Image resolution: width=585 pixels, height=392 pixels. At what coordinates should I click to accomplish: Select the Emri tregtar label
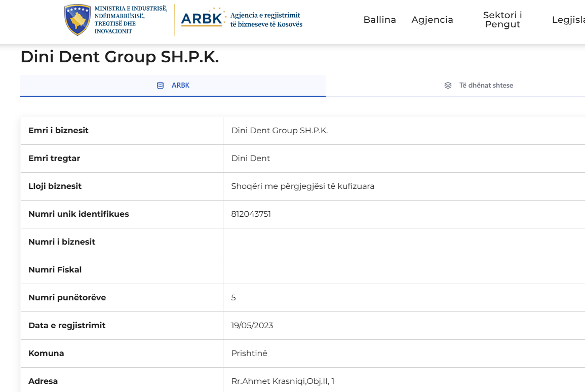(54, 159)
